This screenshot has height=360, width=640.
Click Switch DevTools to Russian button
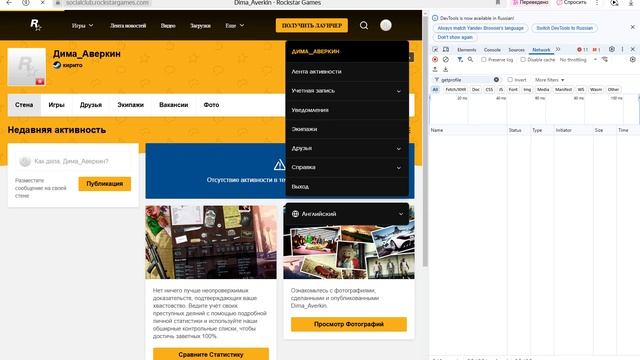pos(564,28)
